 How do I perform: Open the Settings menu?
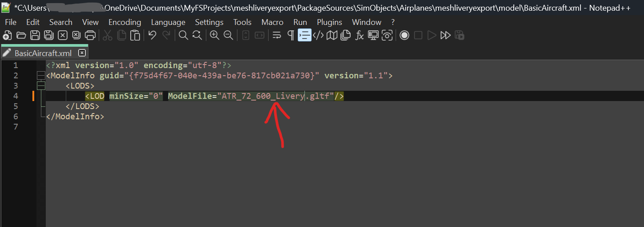[209, 22]
